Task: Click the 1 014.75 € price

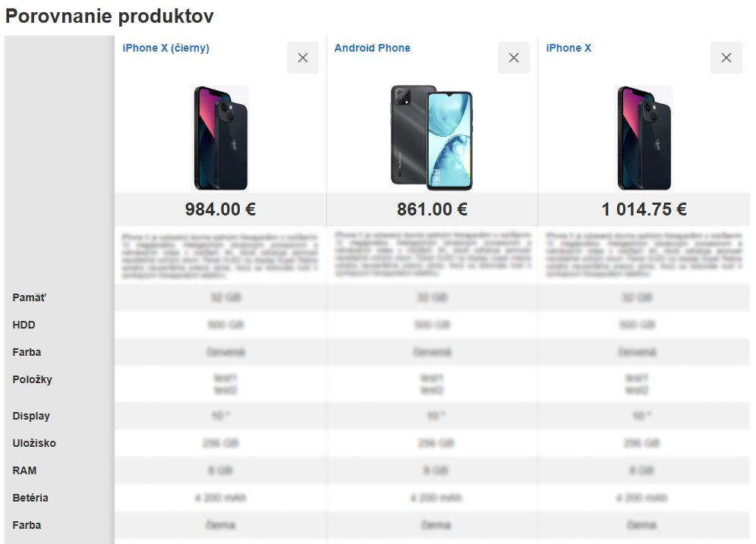Action: point(643,209)
